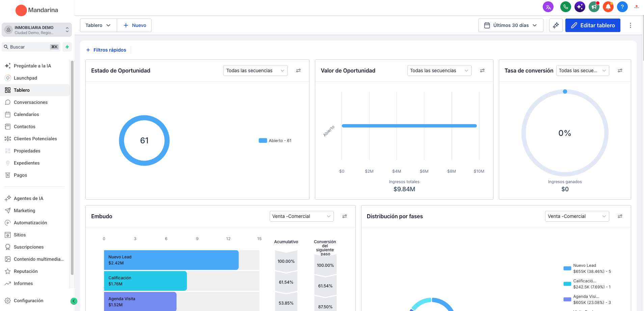This screenshot has width=644, height=311.
Task: Click the sidebar vertical scrollbar
Action: 72,168
